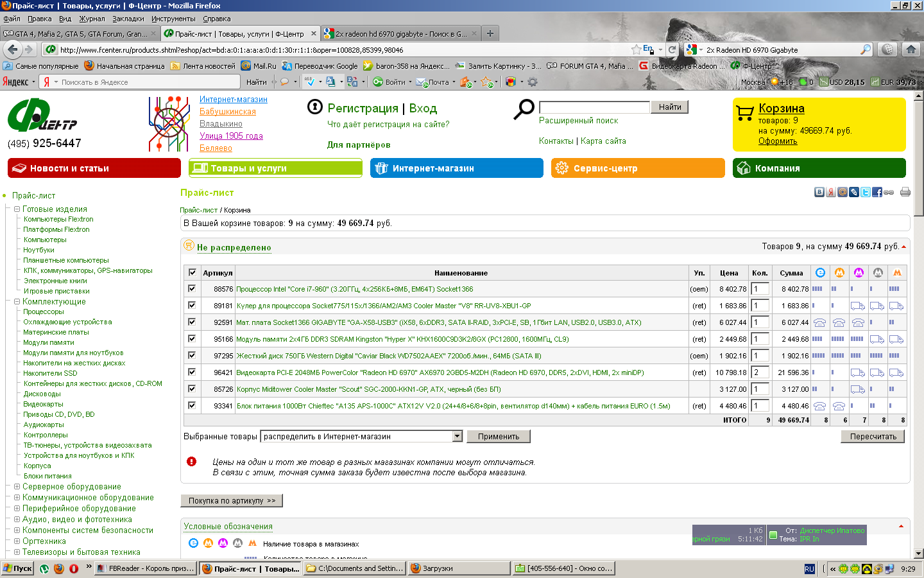Screen dimensions: 924x578
Task: Switch to the GTA 4, Mafia 2 tab
Action: click(x=80, y=33)
